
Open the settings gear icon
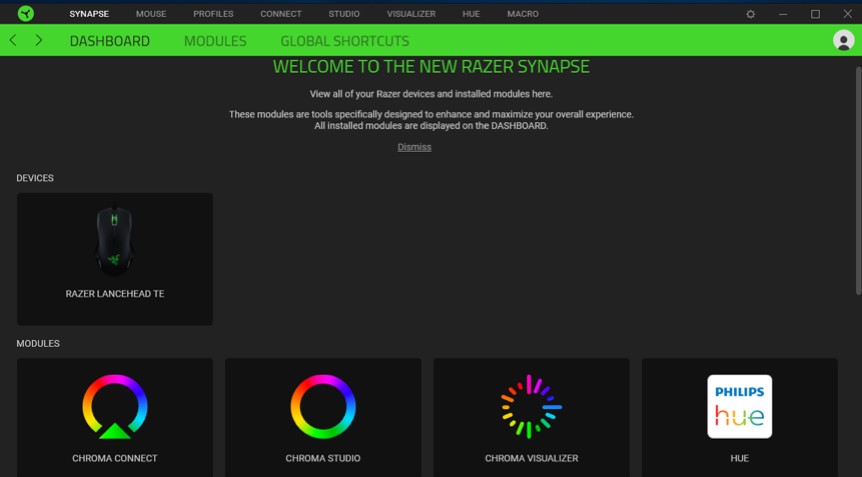tap(750, 14)
